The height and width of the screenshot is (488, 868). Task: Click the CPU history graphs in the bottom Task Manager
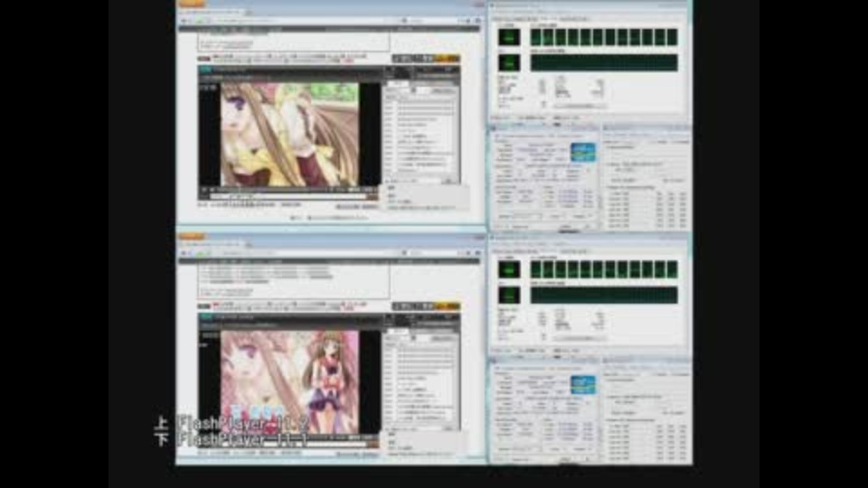pyautogui.click(x=604, y=269)
